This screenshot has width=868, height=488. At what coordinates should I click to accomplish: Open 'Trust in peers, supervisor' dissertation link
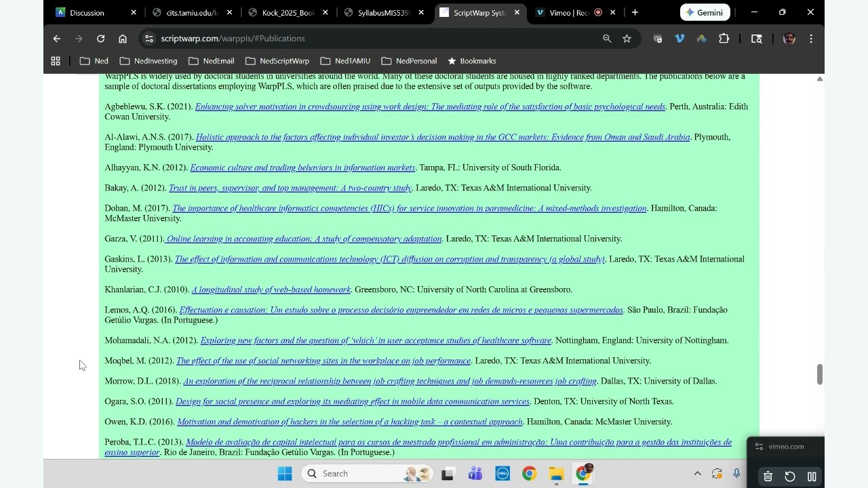(x=290, y=188)
